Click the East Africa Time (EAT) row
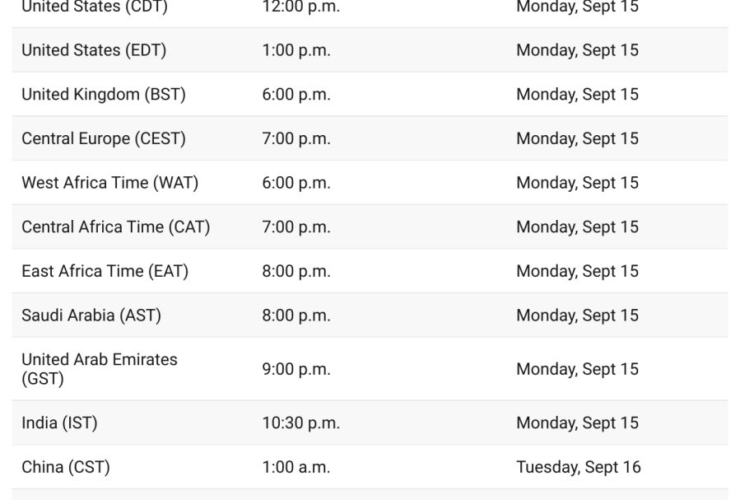 pos(105,271)
